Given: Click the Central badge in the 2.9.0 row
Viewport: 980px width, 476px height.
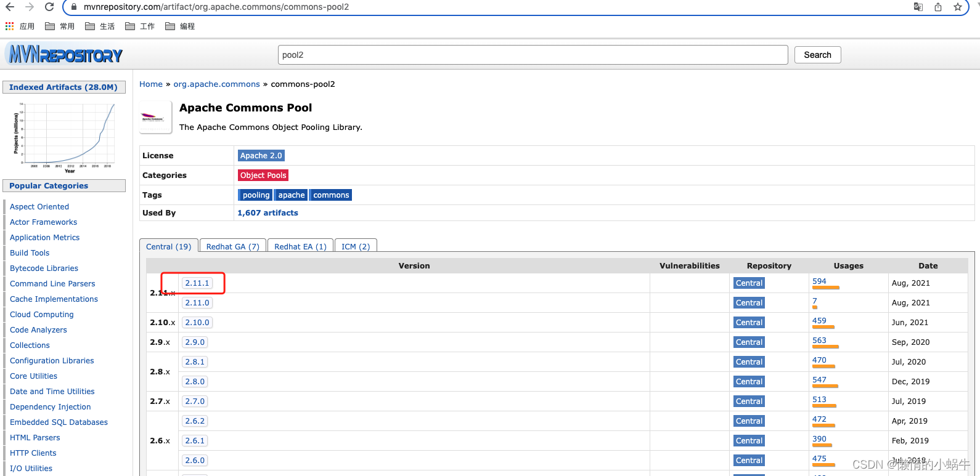Looking at the screenshot, I should coord(749,342).
